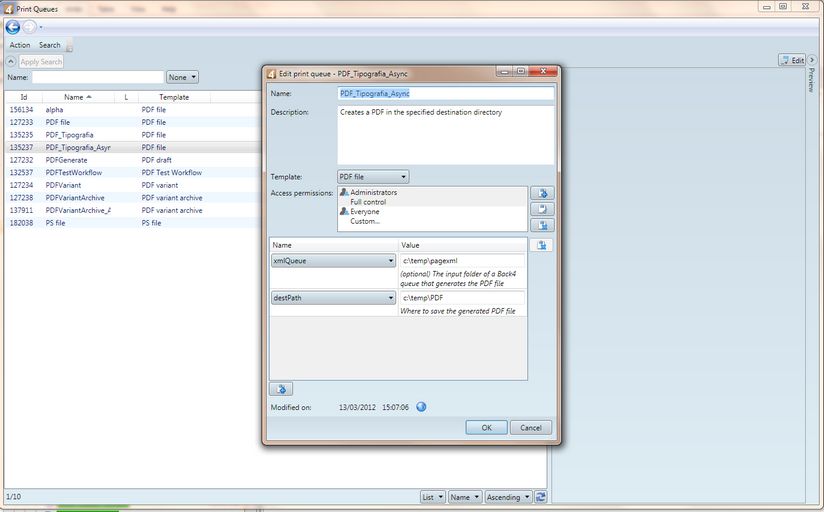
Task: Click the add parameter icon below the grid
Action: tap(281, 389)
